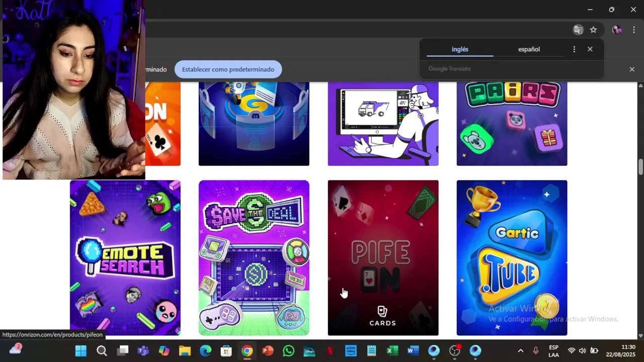Show hidden system tray icons

pos(521,350)
